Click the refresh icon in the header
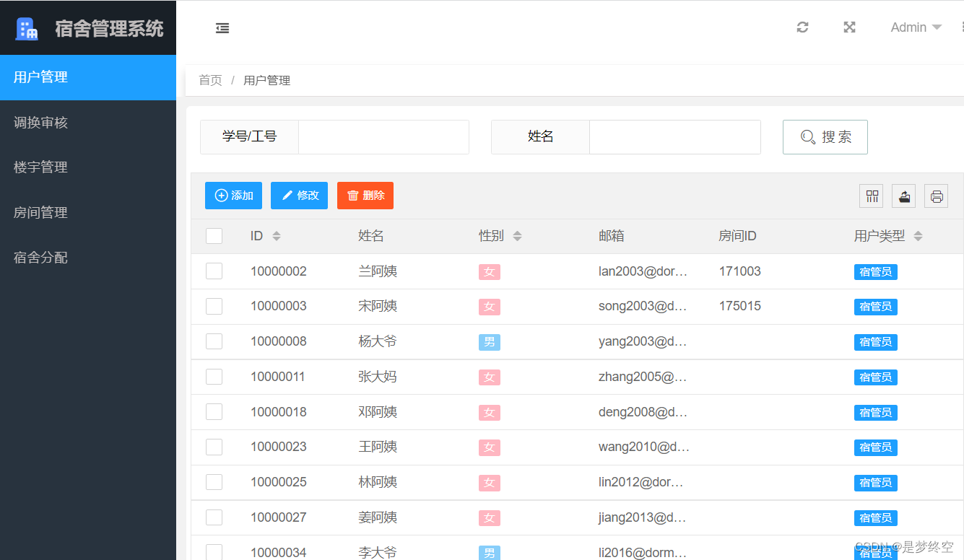Viewport: 964px width, 560px height. pyautogui.click(x=802, y=27)
